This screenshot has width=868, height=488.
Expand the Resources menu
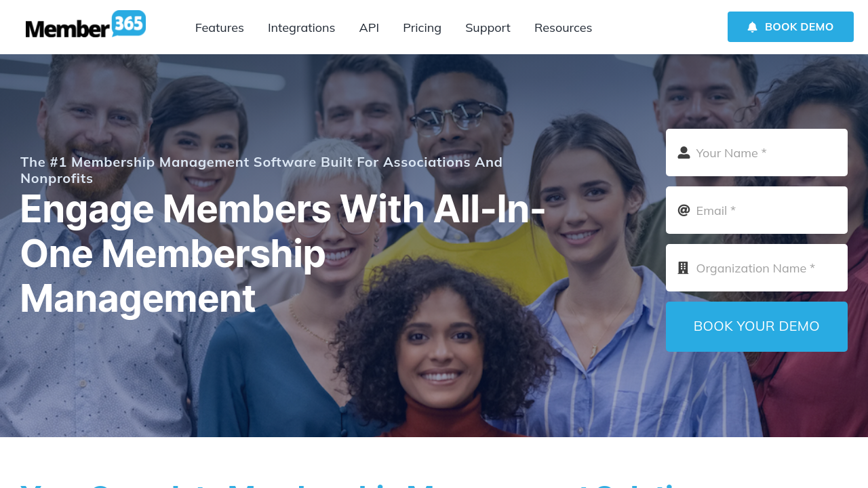(x=563, y=28)
